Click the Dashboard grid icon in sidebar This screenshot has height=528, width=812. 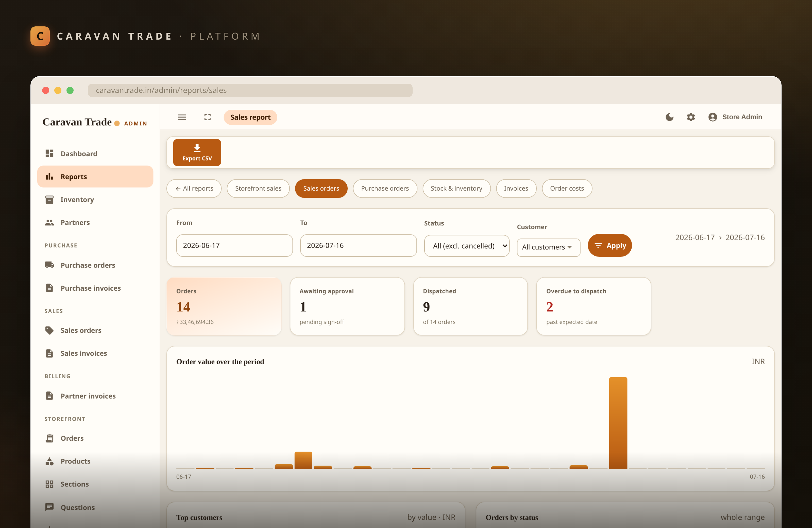(49, 154)
